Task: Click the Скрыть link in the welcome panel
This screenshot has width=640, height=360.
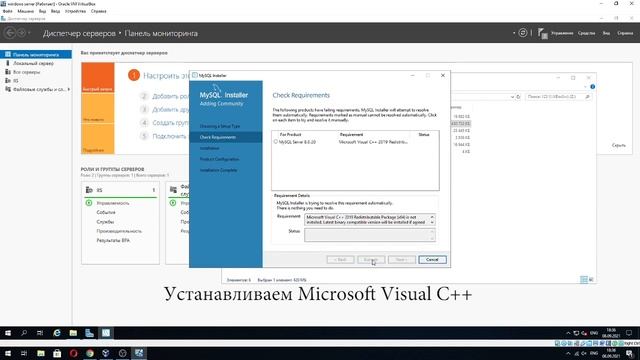Action: tap(618, 145)
